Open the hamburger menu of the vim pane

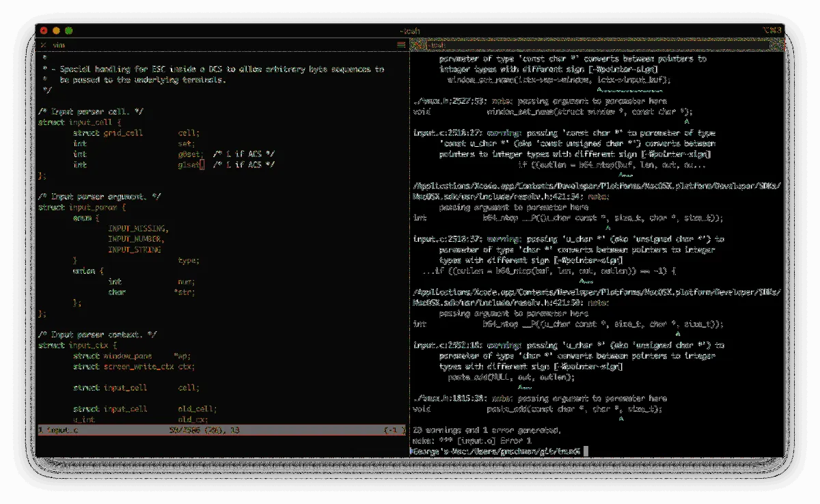(x=401, y=45)
